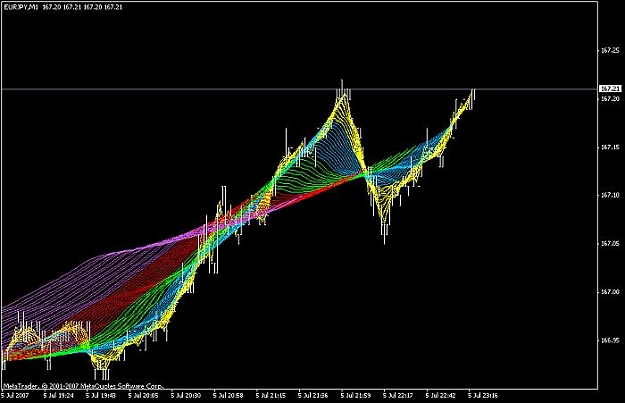Click the 5 Jul 21:36 time label
Screen dimensions: 625x403
(313, 396)
